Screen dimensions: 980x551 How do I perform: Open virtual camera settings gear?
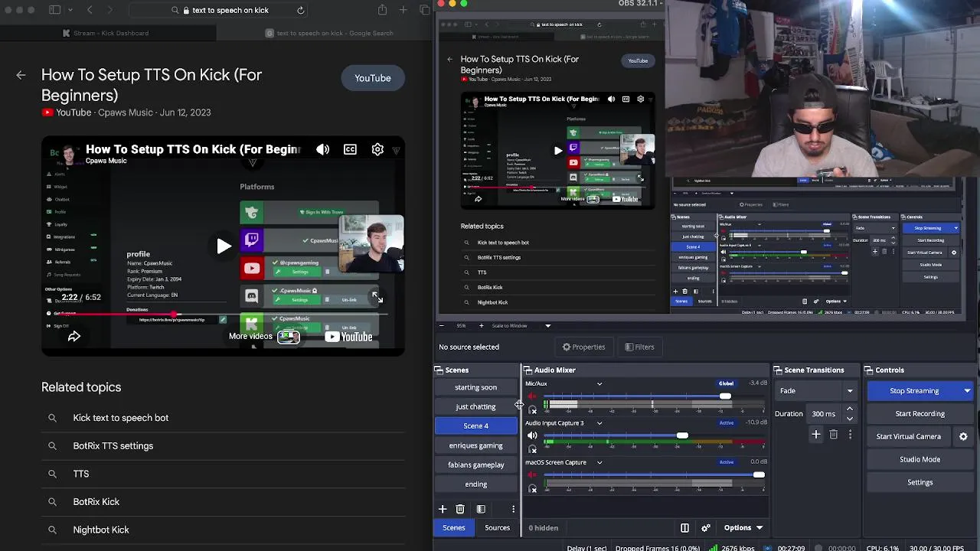(963, 436)
